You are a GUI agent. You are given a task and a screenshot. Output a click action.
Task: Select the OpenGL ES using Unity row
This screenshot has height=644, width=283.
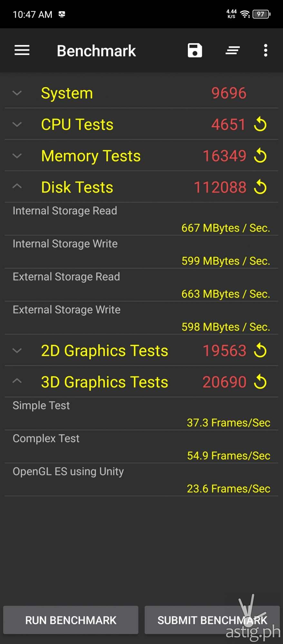[141, 480]
